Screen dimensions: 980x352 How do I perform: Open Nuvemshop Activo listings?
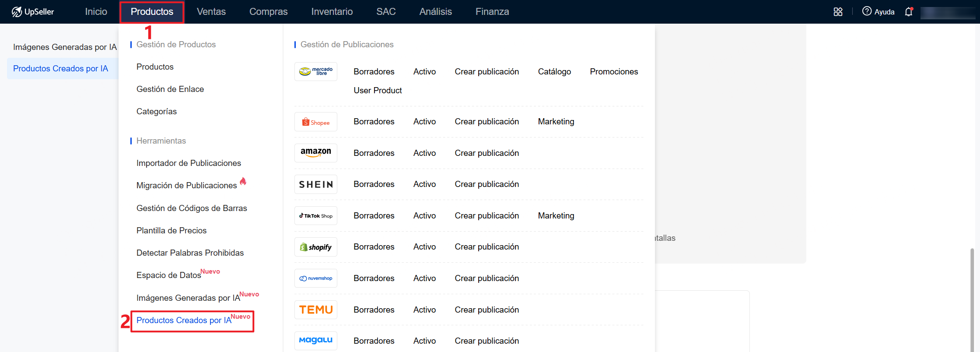pos(424,278)
